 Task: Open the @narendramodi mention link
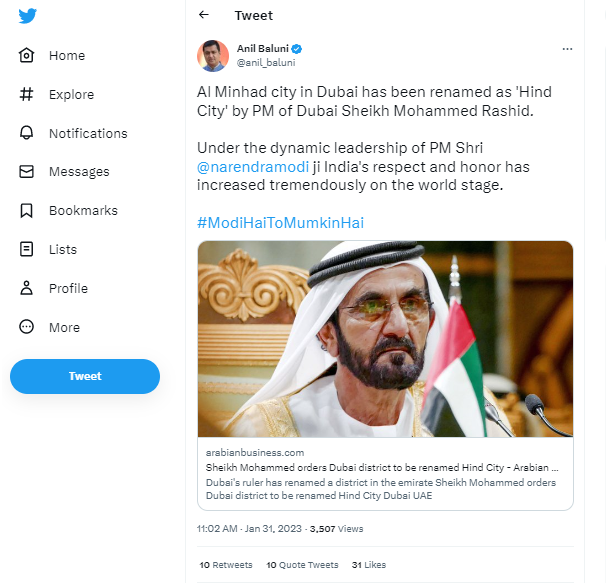pyautogui.click(x=253, y=167)
